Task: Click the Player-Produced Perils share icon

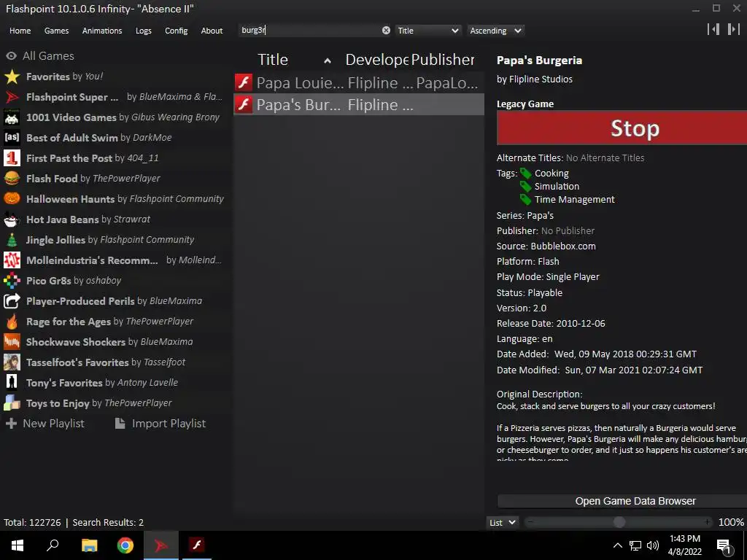Action: point(12,301)
